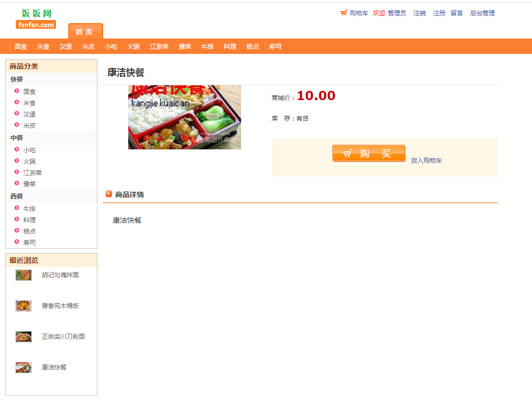The height and width of the screenshot is (405, 532).
Task: Select 汉堡 in the orange navigation bar
Action: pyautogui.click(x=66, y=47)
